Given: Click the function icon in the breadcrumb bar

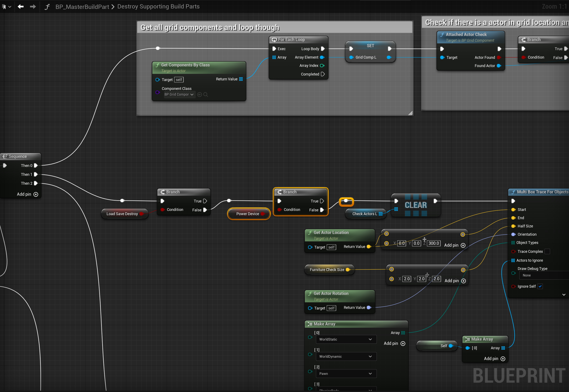Looking at the screenshot, I should 47,7.
